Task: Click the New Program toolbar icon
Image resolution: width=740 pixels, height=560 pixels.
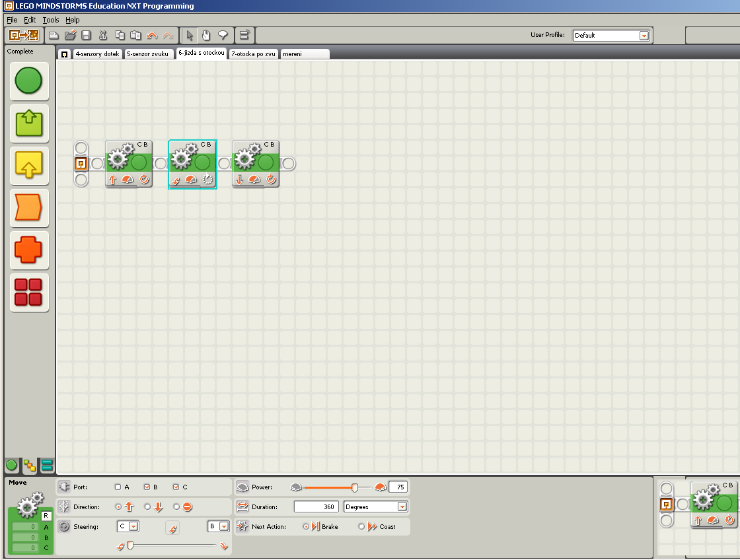Action: click(x=54, y=36)
